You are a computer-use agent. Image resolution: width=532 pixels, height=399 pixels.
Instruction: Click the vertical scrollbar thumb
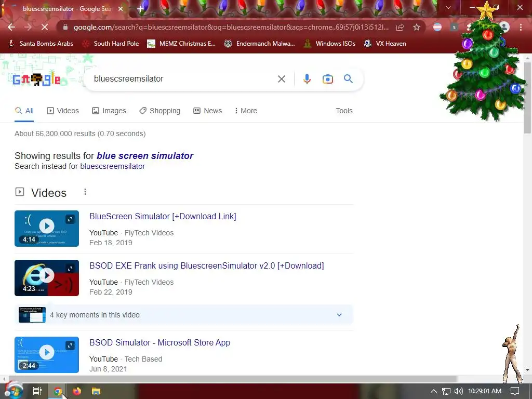click(527, 98)
